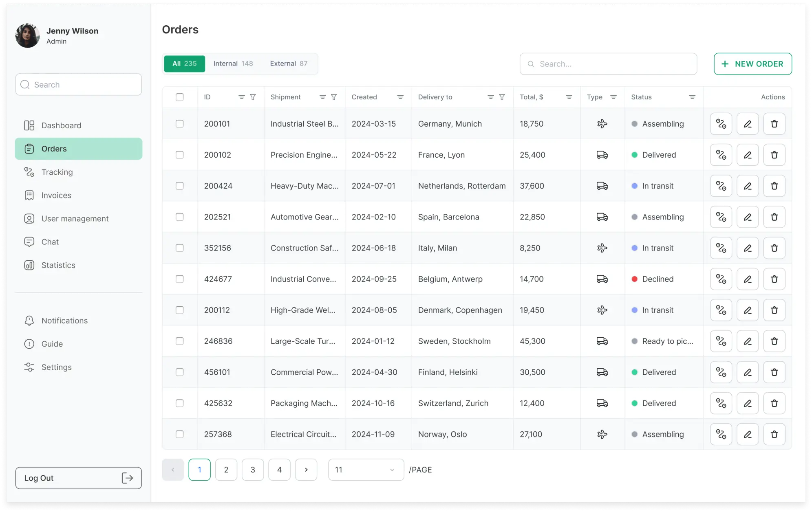Open the items-per-page dropdown showing 11

click(x=365, y=469)
